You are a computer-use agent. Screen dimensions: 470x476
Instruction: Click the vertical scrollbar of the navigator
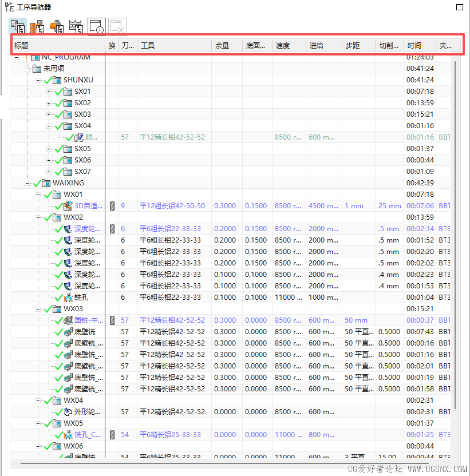tap(456, 229)
